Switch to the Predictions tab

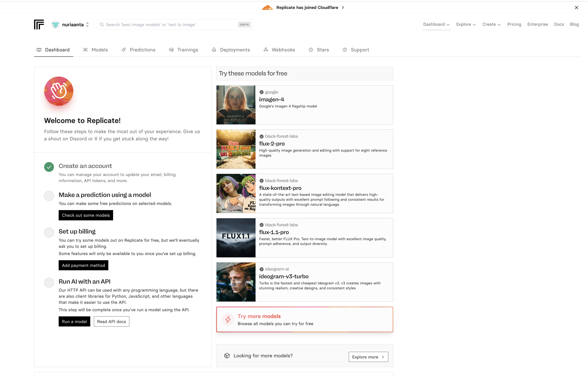tap(138, 50)
